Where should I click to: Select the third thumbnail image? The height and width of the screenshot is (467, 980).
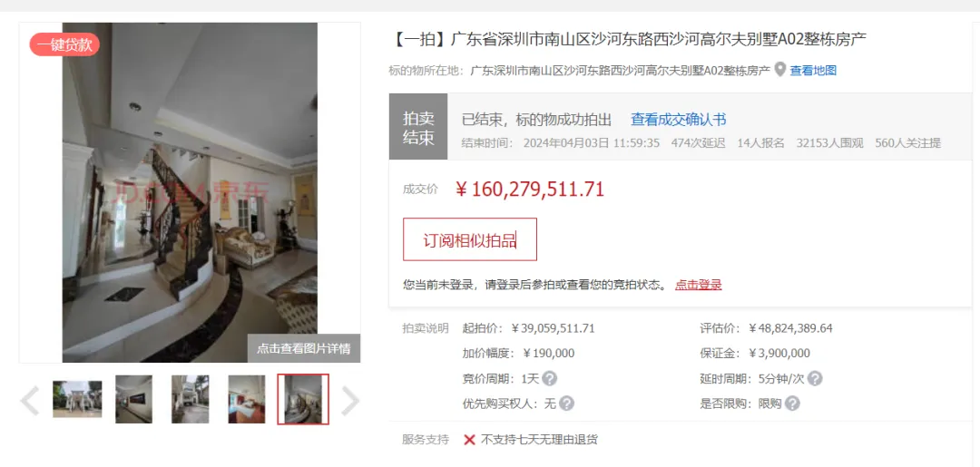[190, 400]
